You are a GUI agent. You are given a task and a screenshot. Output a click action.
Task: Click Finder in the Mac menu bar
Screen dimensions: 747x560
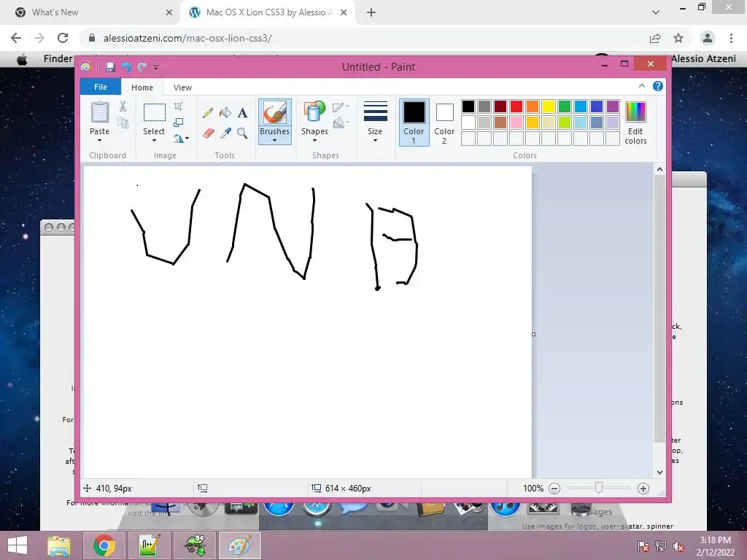[58, 58]
